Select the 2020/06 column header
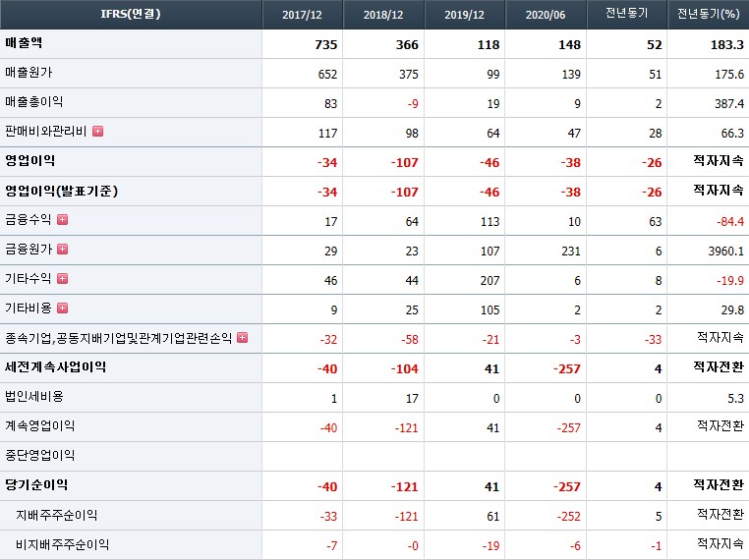Viewport: 749px width, 560px height. (546, 15)
